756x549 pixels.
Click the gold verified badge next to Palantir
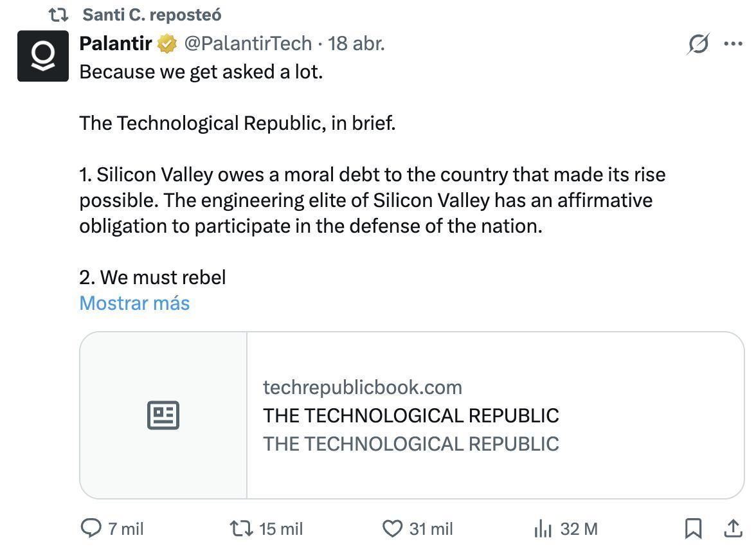tap(167, 44)
